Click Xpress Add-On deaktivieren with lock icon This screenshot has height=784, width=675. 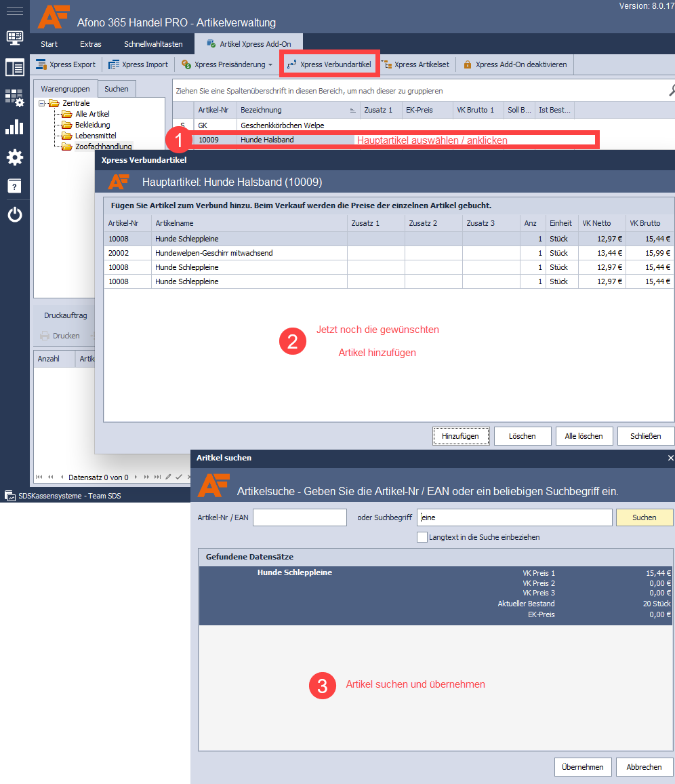[x=515, y=64]
